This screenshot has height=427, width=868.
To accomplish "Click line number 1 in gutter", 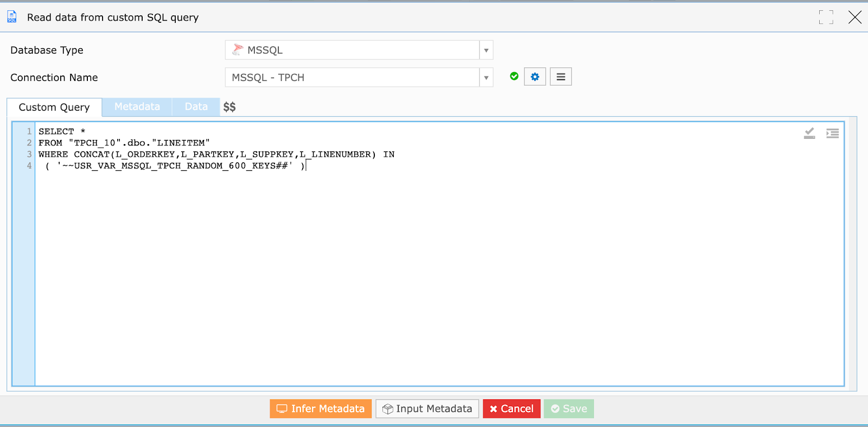I will (x=29, y=131).
